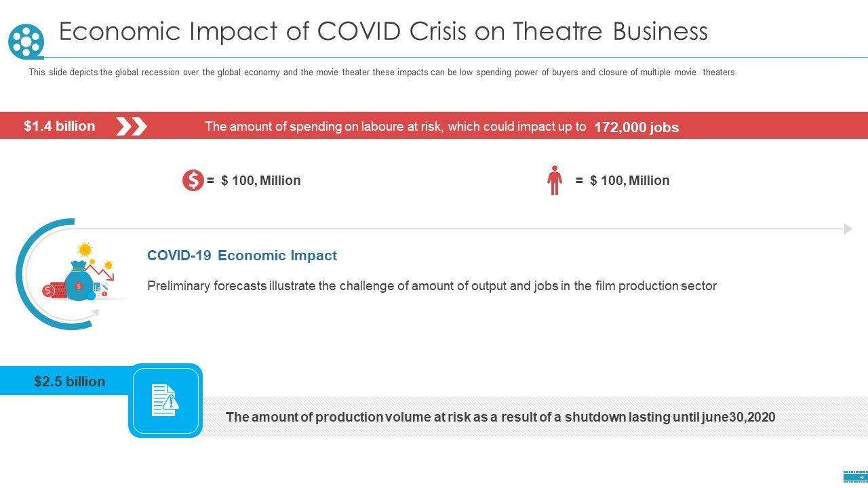Click the white double chevron arrows
The image size is (868, 488).
[x=131, y=126]
